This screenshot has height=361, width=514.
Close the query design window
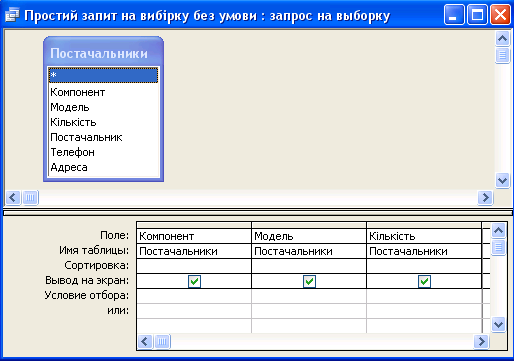coord(500,15)
